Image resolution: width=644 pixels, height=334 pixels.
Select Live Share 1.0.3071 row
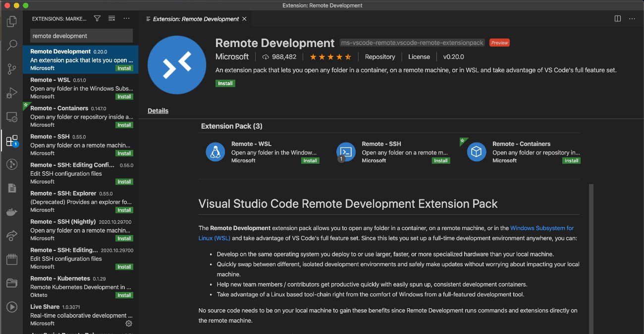pyautogui.click(x=81, y=315)
